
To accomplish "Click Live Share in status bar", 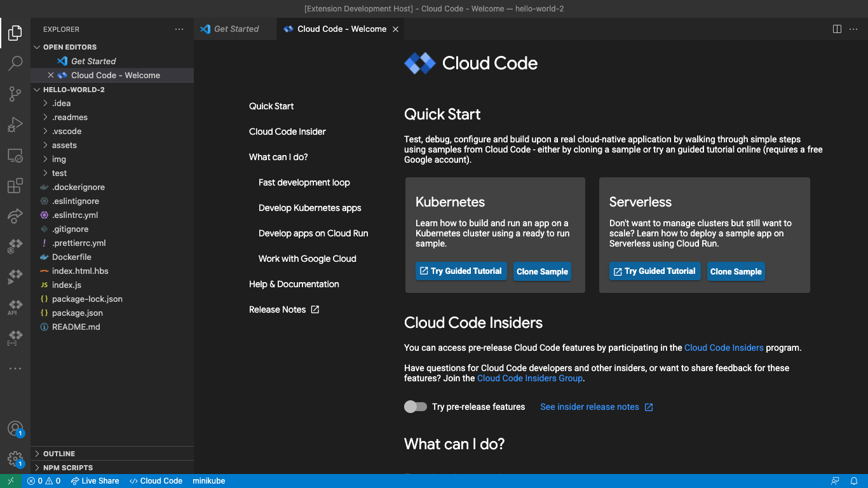I will coord(95,481).
